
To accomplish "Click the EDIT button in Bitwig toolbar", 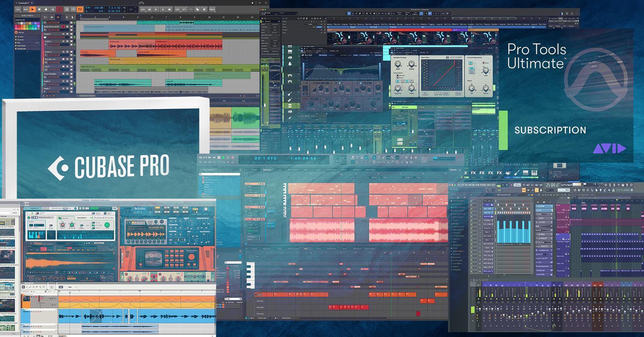I will [178, 9].
